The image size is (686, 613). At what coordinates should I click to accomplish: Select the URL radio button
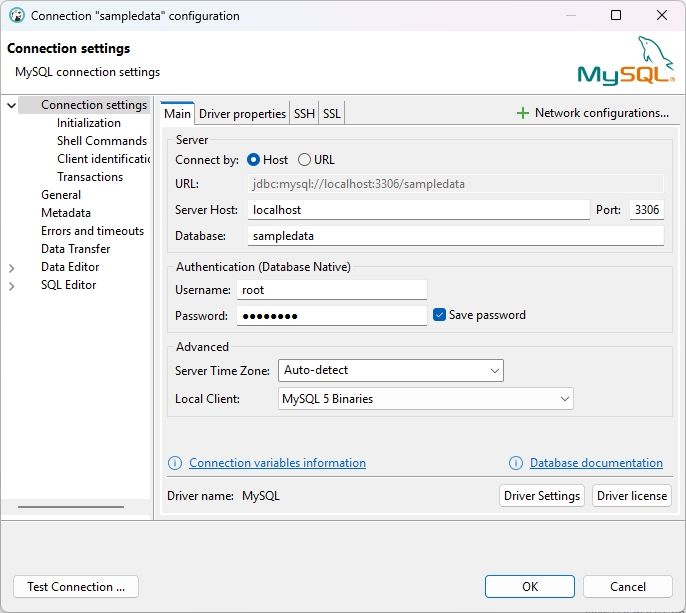coord(304,160)
